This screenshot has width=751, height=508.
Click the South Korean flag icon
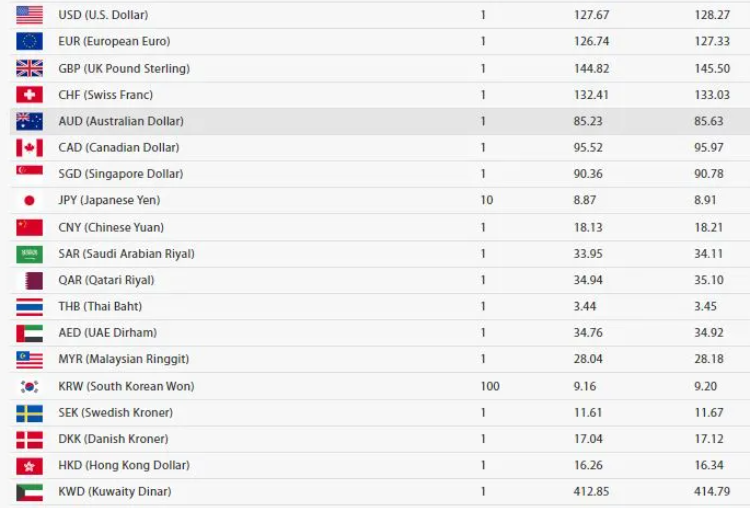click(29, 386)
